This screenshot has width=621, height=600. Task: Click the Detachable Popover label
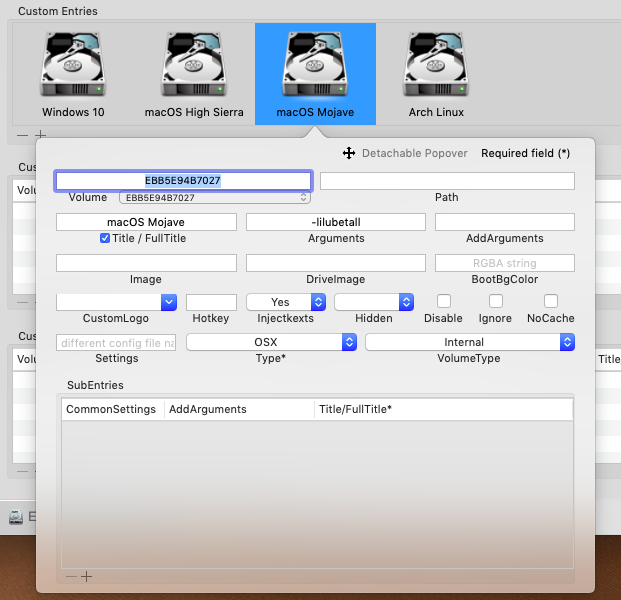coord(415,153)
